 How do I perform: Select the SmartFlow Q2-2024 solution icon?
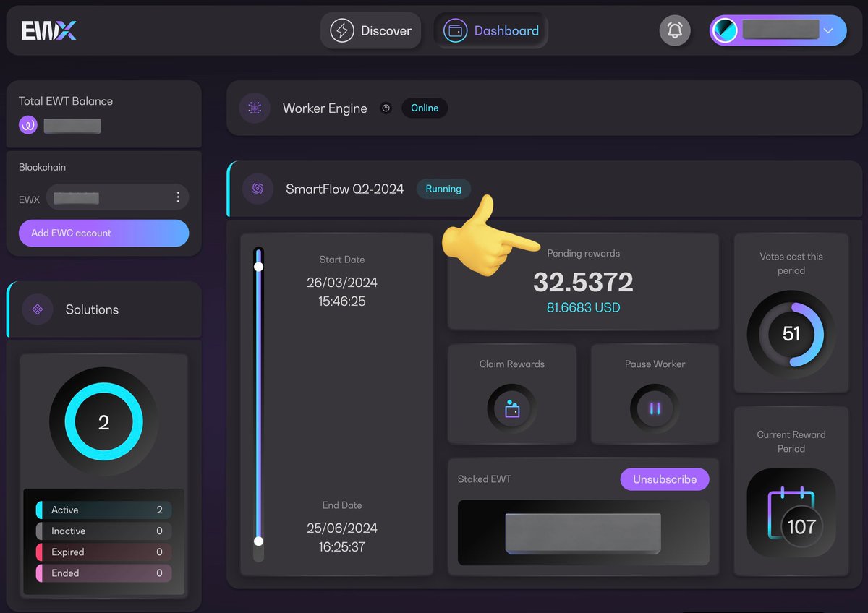(257, 189)
